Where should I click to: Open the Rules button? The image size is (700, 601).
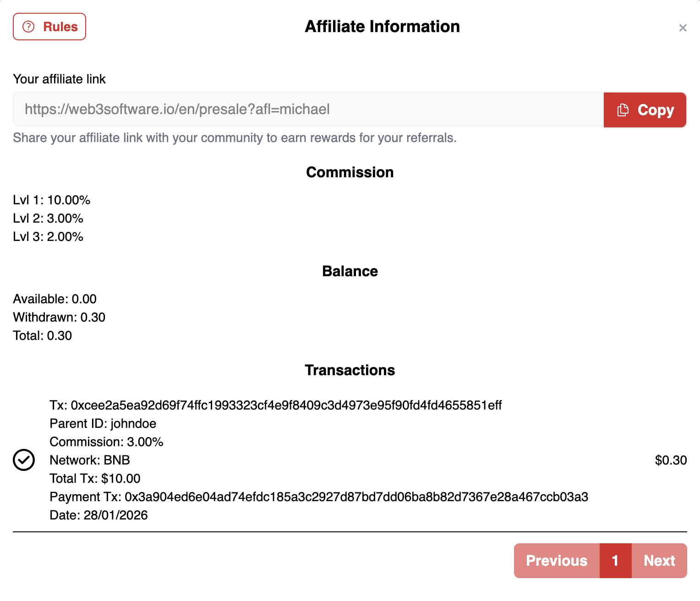coord(49,27)
